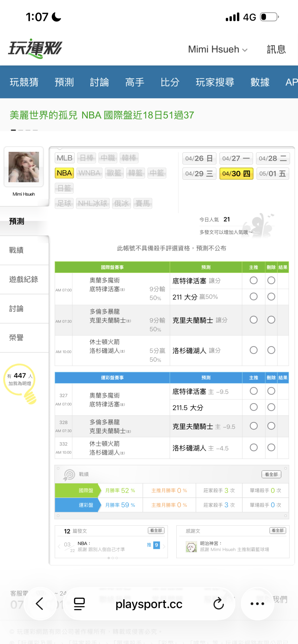The image size is (298, 644).
Task: Select the 足球 league filter
Action: click(64, 203)
